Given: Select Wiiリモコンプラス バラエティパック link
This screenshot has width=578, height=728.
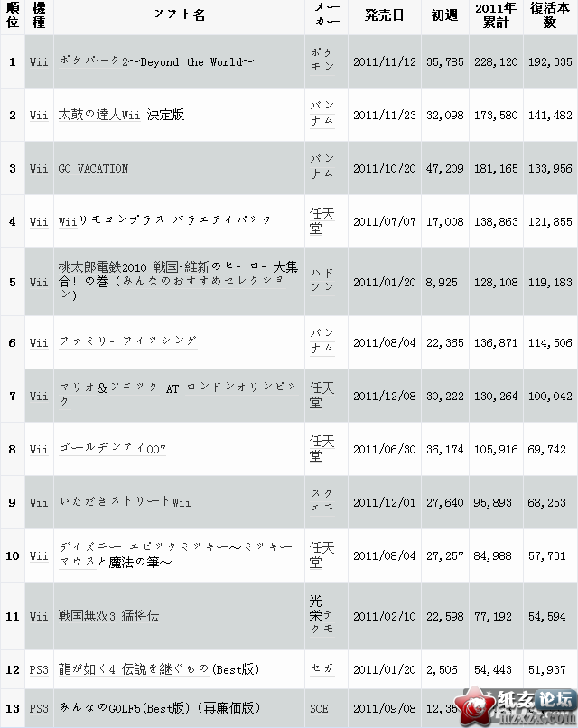Looking at the screenshot, I should point(164,220).
